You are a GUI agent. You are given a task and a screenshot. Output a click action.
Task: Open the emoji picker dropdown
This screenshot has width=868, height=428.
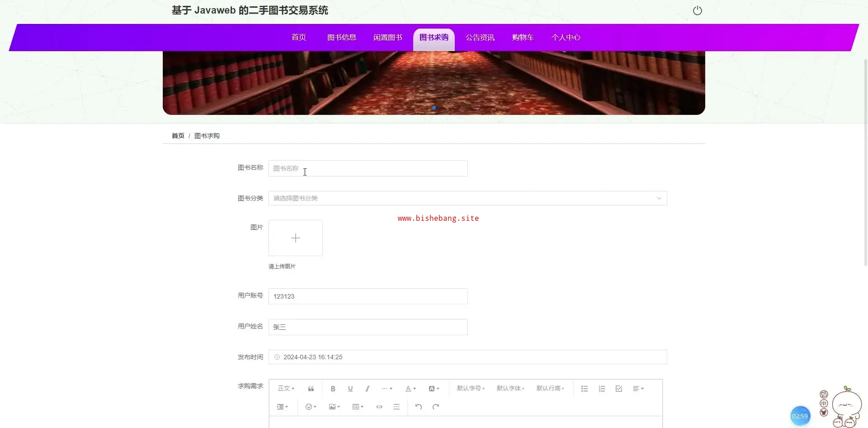point(311,407)
